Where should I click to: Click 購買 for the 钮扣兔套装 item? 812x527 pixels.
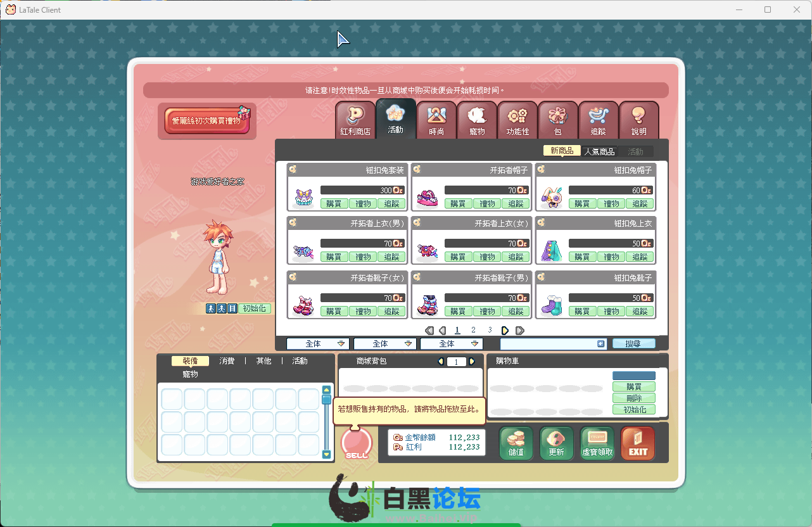pyautogui.click(x=334, y=203)
